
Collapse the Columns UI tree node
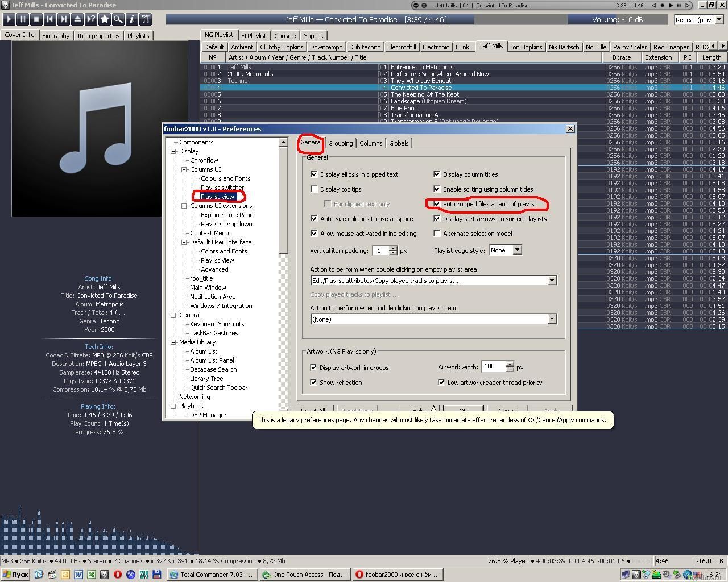(184, 169)
